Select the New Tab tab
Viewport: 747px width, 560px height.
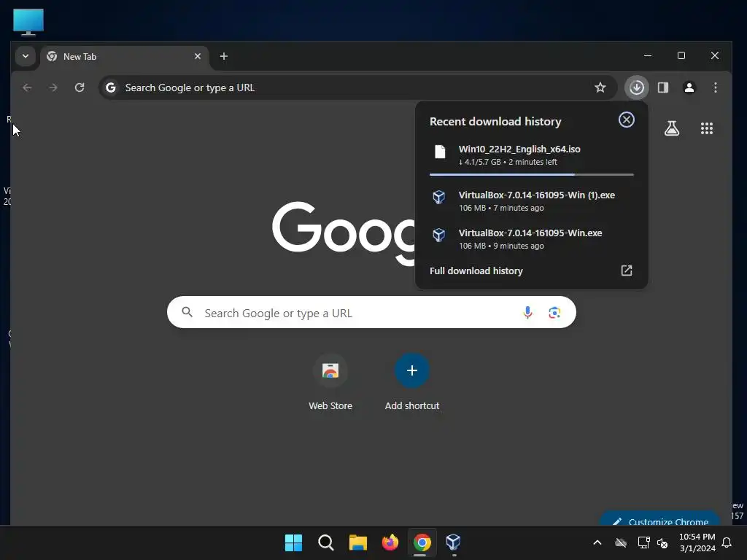click(x=125, y=56)
